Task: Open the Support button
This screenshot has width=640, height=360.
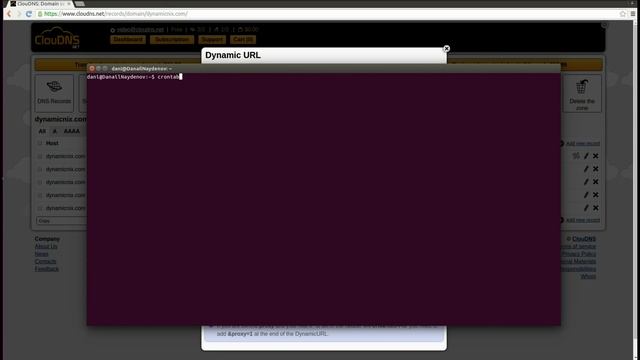Action: click(x=212, y=40)
